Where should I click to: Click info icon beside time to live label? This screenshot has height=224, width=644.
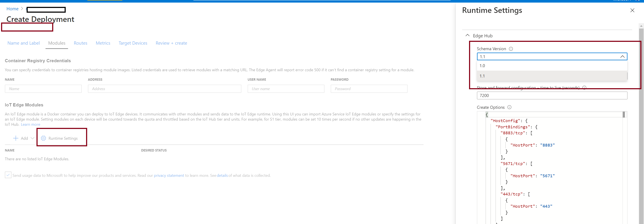(x=584, y=88)
